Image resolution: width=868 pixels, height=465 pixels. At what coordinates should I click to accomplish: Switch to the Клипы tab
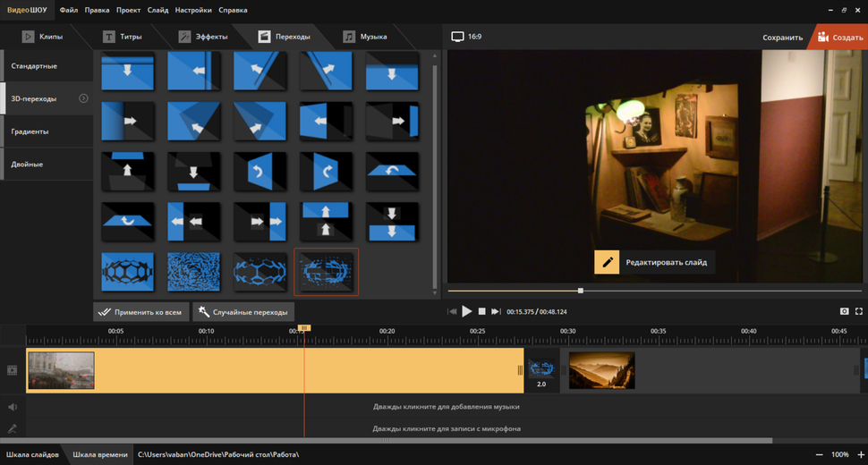(43, 37)
